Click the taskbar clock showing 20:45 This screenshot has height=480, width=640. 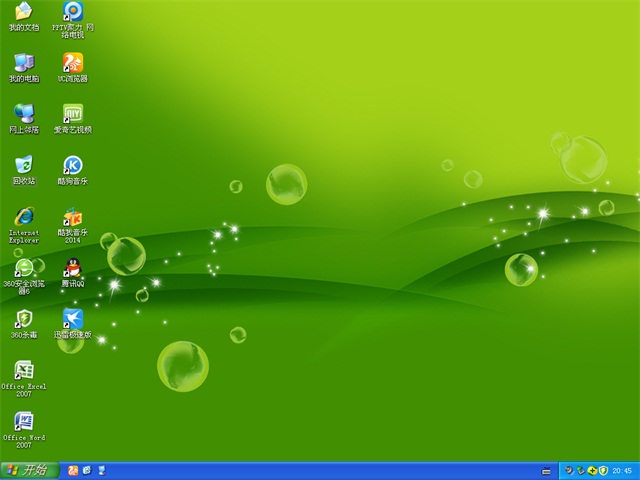point(621,470)
